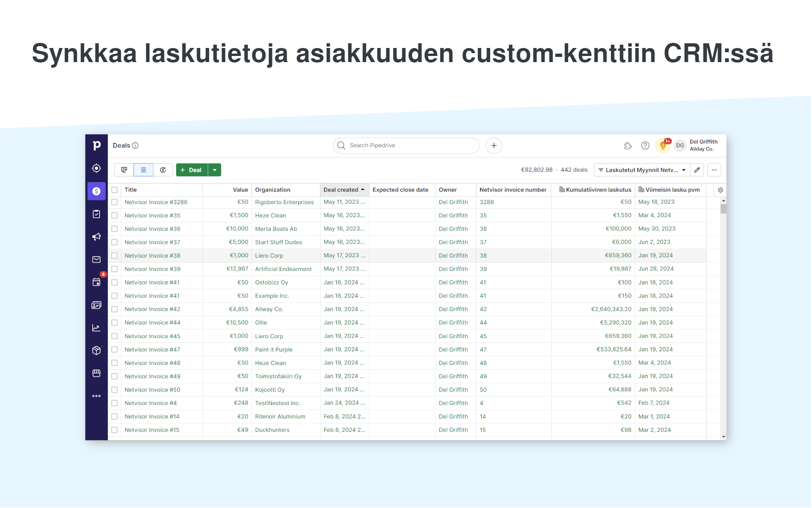Click the DG user avatar

click(x=680, y=146)
